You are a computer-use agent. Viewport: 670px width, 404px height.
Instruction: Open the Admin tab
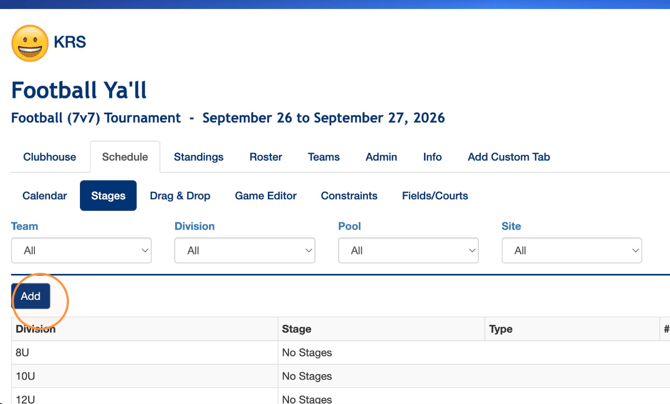pyautogui.click(x=381, y=157)
